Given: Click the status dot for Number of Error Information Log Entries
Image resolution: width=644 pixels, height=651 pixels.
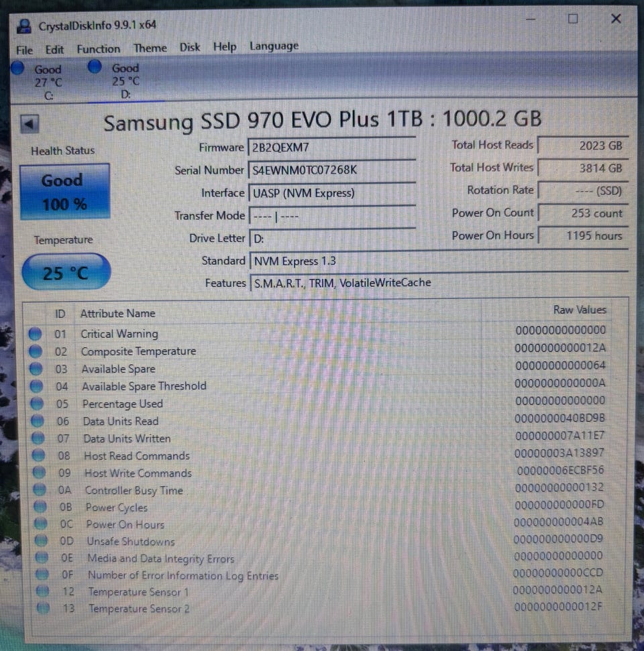Looking at the screenshot, I should pos(42,575).
